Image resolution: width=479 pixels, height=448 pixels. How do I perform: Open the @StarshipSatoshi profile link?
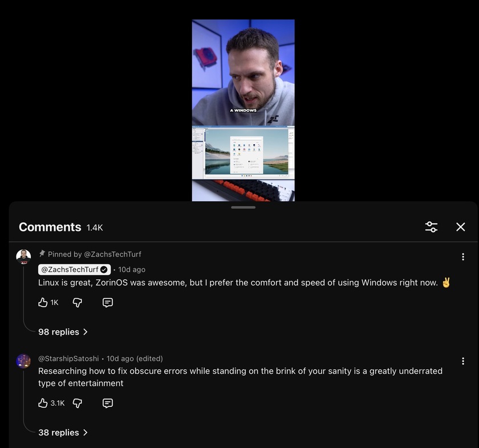click(68, 358)
